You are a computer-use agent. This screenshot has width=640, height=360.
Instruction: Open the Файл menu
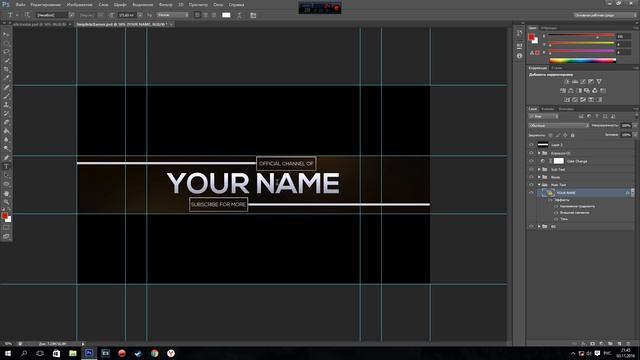click(20, 5)
